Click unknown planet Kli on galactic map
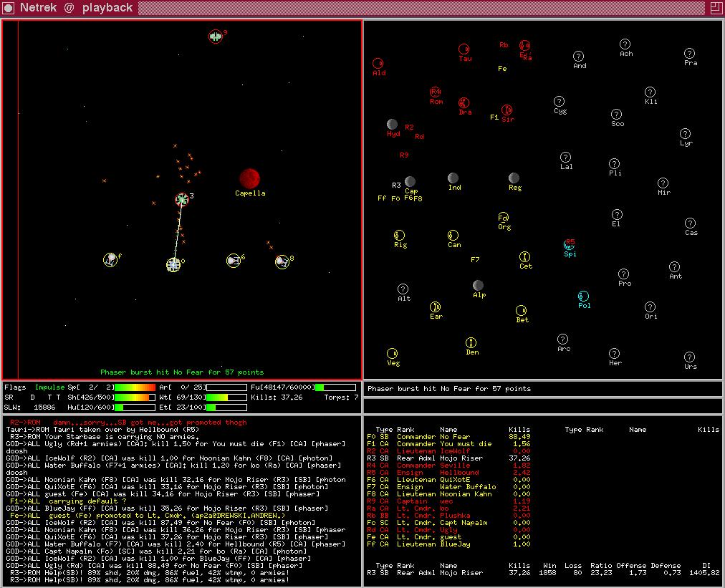The width and height of the screenshot is (725, 588). pos(650,92)
